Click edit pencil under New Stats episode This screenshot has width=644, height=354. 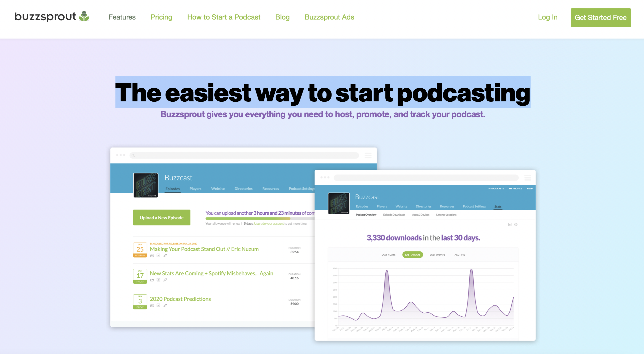pos(165,280)
